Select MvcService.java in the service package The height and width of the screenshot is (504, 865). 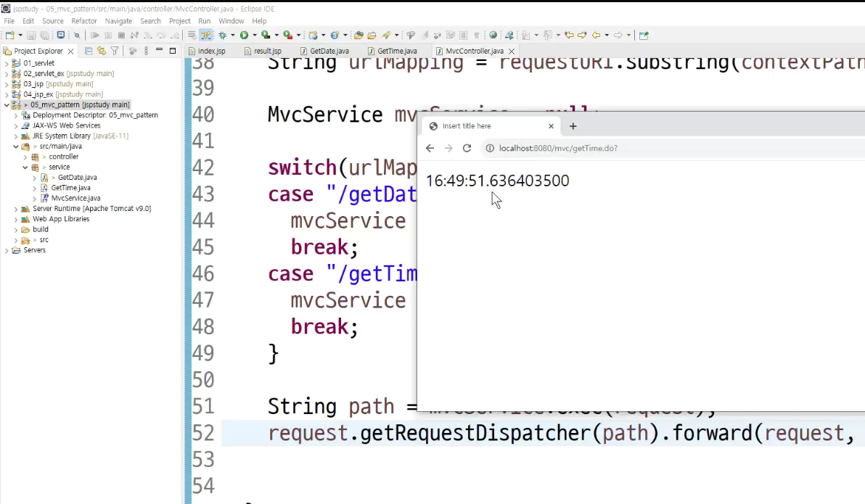75,199
